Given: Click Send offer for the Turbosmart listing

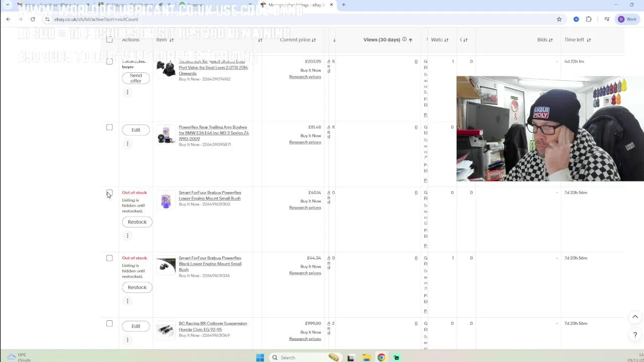Looking at the screenshot, I should (136, 78).
